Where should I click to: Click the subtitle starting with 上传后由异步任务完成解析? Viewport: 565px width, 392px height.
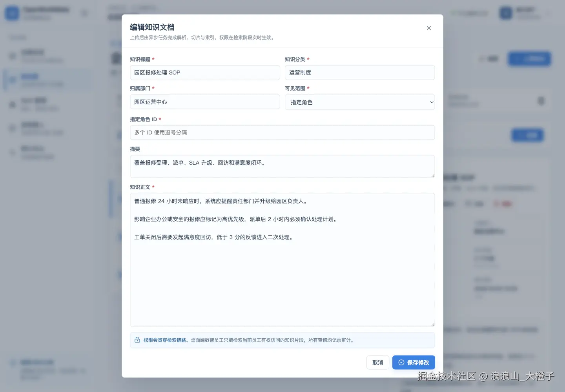pos(203,38)
